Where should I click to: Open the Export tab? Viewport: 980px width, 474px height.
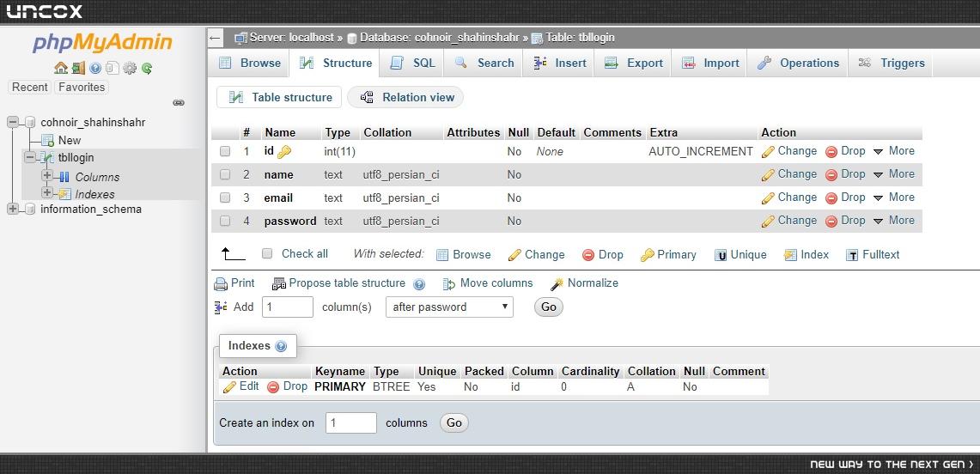tap(632, 63)
